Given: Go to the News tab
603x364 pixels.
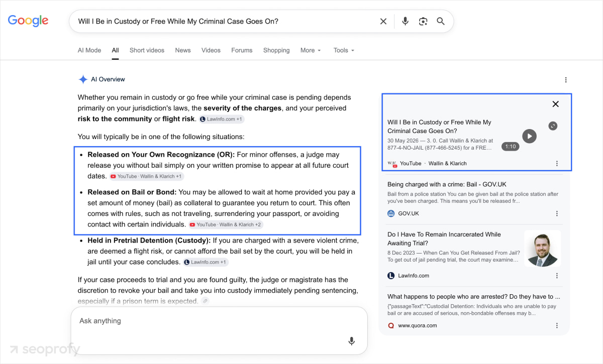Looking at the screenshot, I should click(x=183, y=50).
